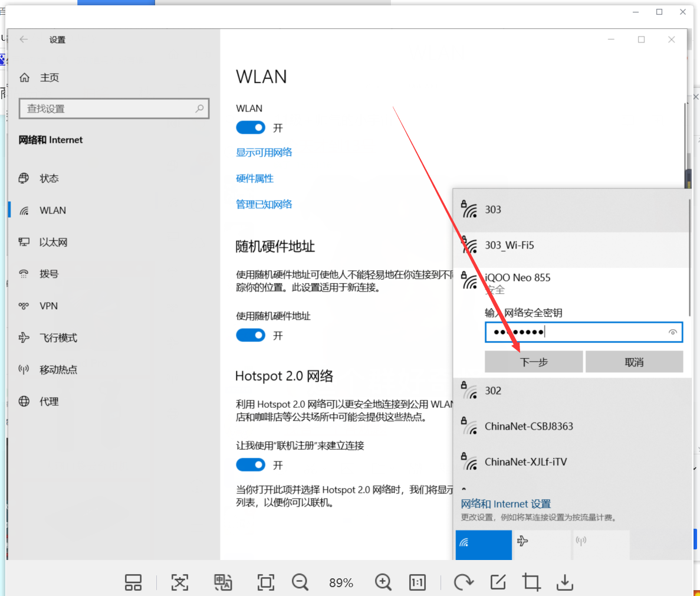The width and height of the screenshot is (700, 596).
Task: Select the ChinaNet-CSBJ8363 network
Action: pos(528,426)
